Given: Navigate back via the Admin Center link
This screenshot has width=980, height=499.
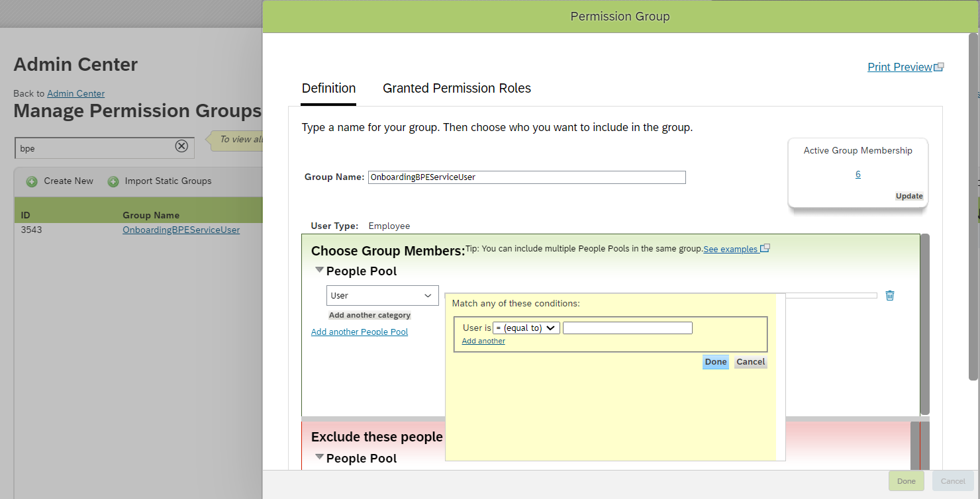Looking at the screenshot, I should (75, 93).
